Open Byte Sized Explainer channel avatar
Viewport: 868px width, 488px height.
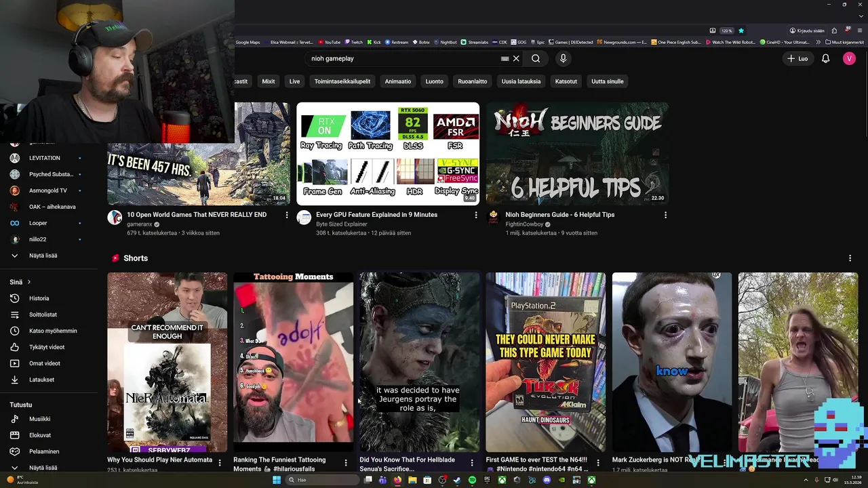304,218
